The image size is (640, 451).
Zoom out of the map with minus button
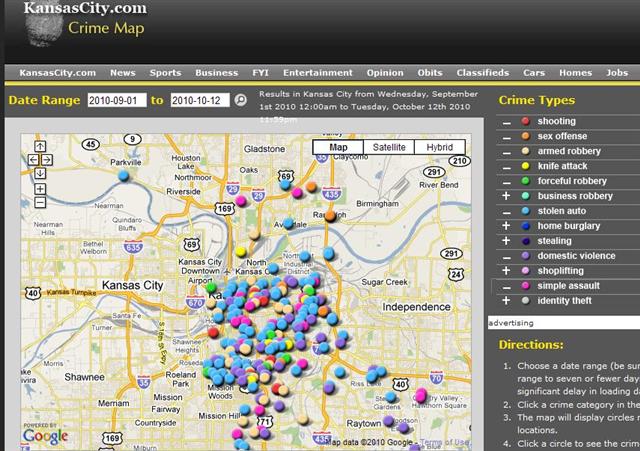tap(40, 202)
